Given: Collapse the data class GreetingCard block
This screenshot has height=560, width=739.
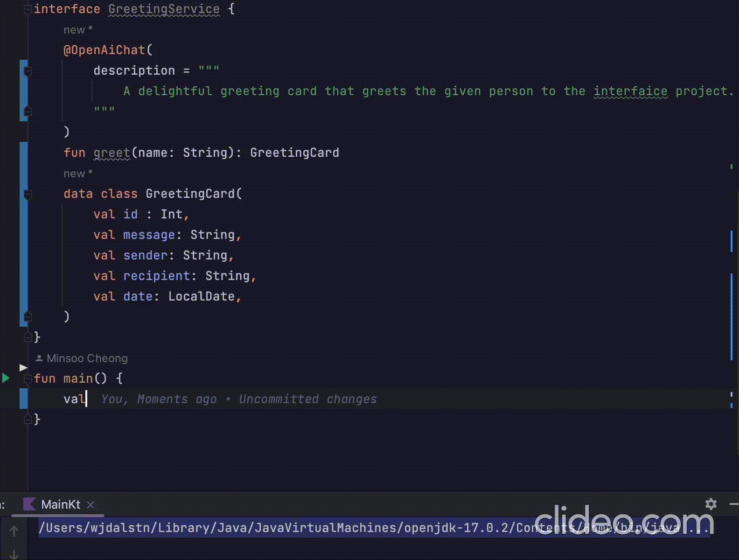Looking at the screenshot, I should pyautogui.click(x=28, y=194).
